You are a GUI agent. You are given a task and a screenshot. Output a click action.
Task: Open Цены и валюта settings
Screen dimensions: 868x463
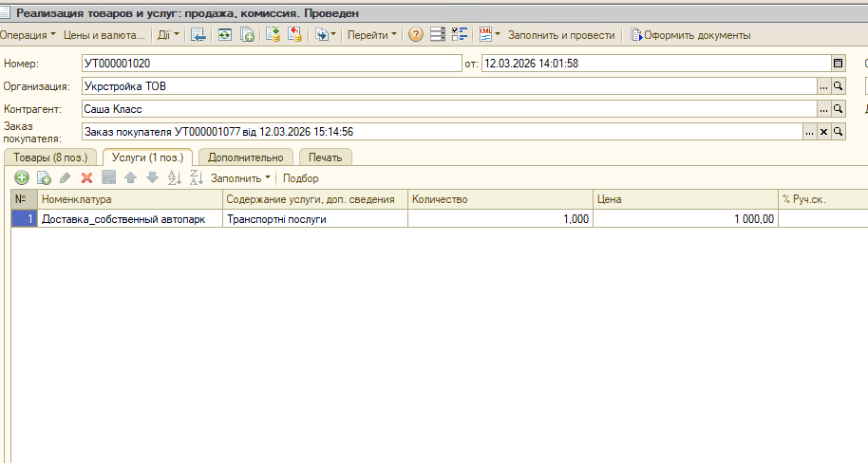coord(104,35)
